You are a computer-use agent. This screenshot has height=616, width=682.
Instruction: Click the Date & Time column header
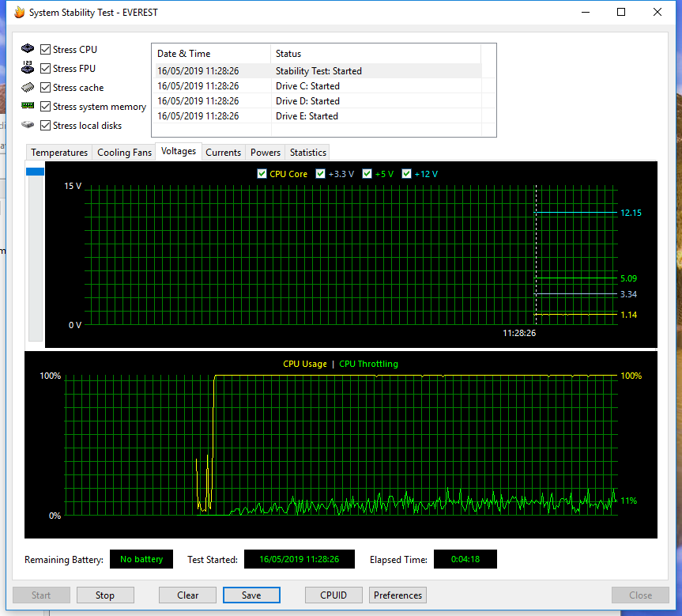(x=211, y=54)
